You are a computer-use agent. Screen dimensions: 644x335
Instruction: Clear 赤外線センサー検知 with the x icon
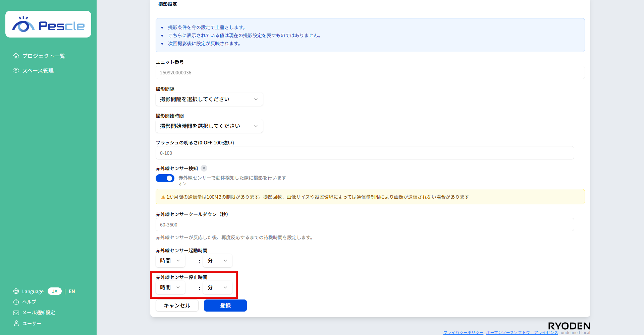[x=204, y=168]
